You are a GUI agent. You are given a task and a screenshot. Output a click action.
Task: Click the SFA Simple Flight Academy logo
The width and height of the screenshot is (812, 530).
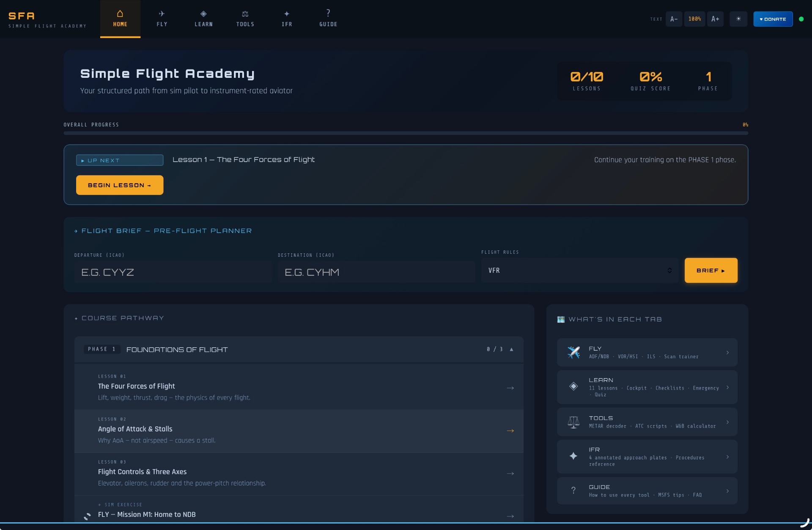pyautogui.click(x=47, y=19)
